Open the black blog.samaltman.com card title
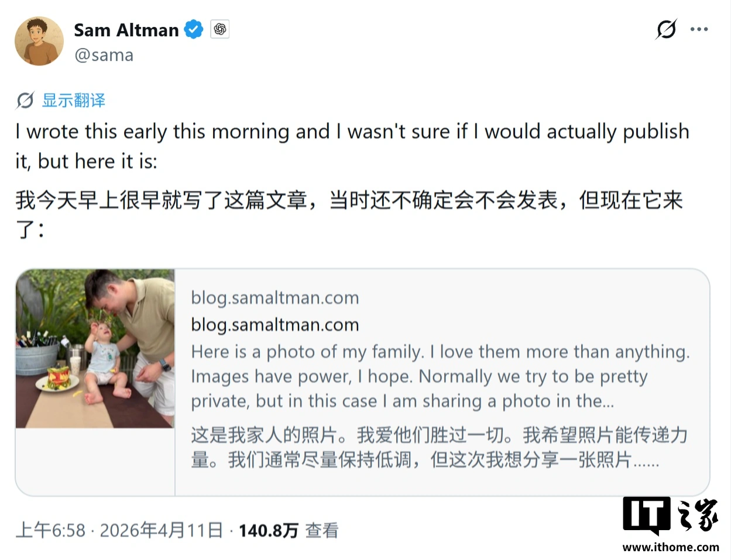This screenshot has height=560, width=731. [275, 325]
